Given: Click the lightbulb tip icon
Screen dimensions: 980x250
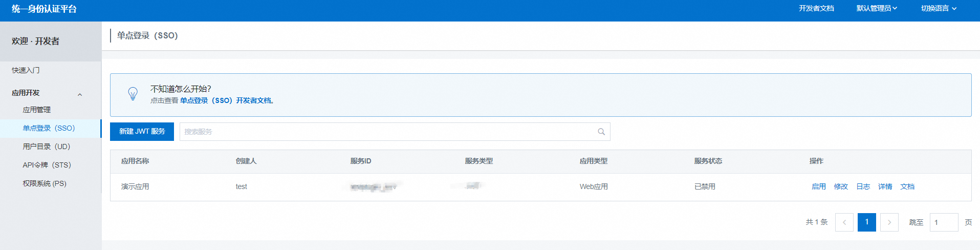Looking at the screenshot, I should (133, 94).
